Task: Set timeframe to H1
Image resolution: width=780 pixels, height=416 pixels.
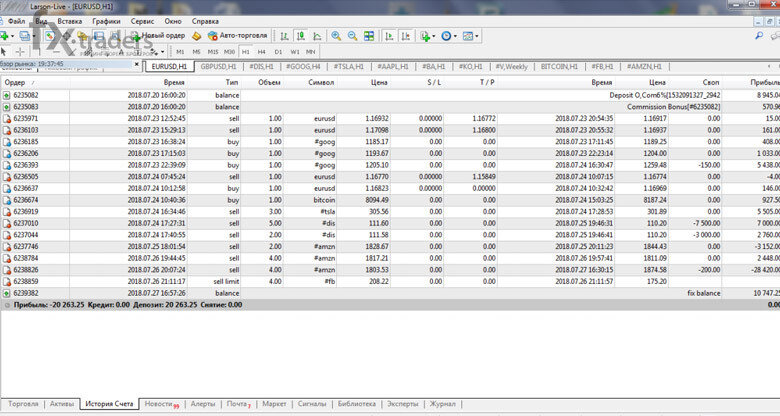Action: (246, 52)
